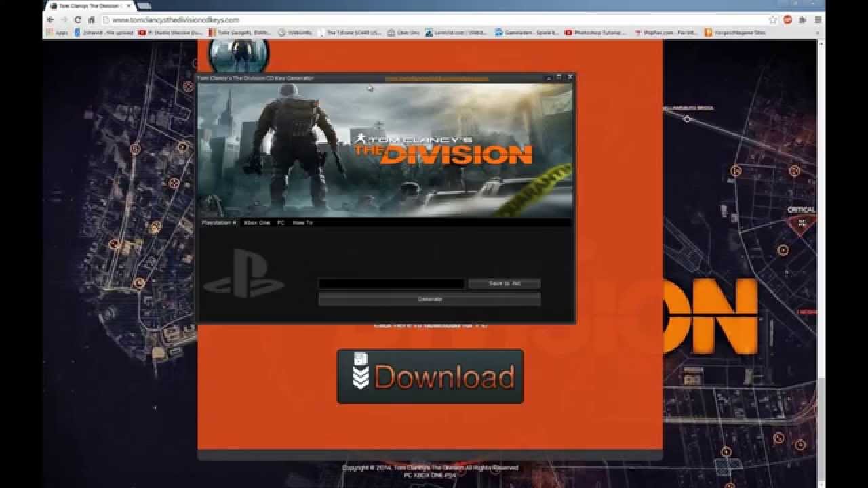Open The T.Bone SC440 bookmark

pyautogui.click(x=350, y=33)
